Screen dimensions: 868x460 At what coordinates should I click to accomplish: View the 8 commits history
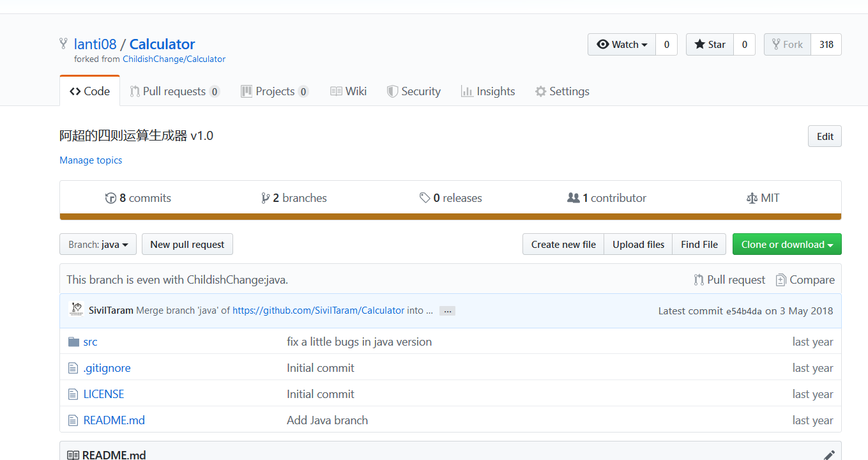coord(138,198)
